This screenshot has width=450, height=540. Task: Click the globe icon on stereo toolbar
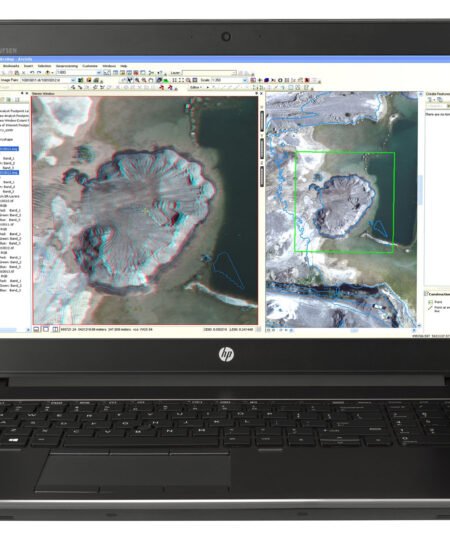click(x=159, y=80)
